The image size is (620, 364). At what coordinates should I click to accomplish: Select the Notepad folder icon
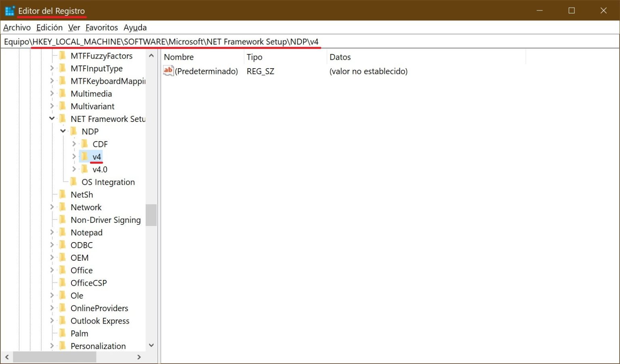click(x=63, y=232)
